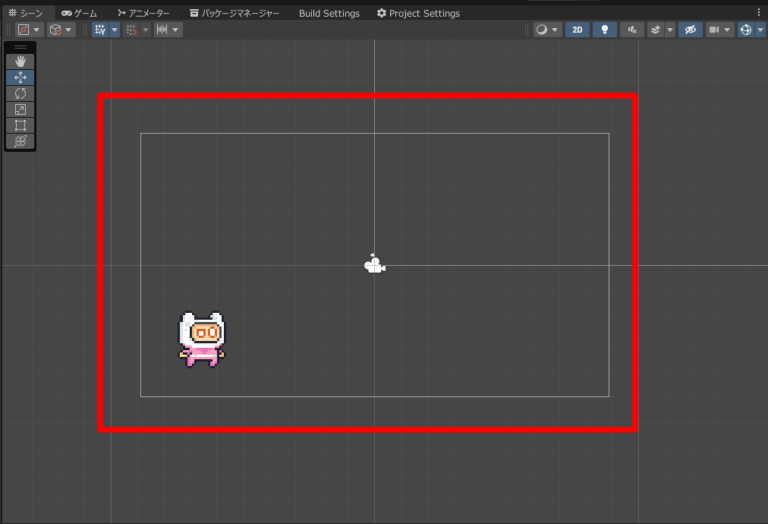The width and height of the screenshot is (768, 524).
Task: Toggle grid snapping button
Action: pos(131,30)
